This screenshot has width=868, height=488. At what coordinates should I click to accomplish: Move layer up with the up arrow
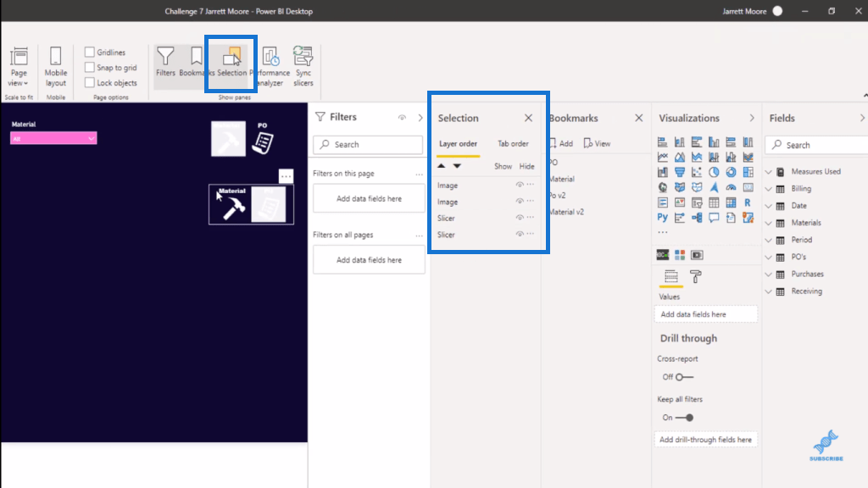click(441, 166)
